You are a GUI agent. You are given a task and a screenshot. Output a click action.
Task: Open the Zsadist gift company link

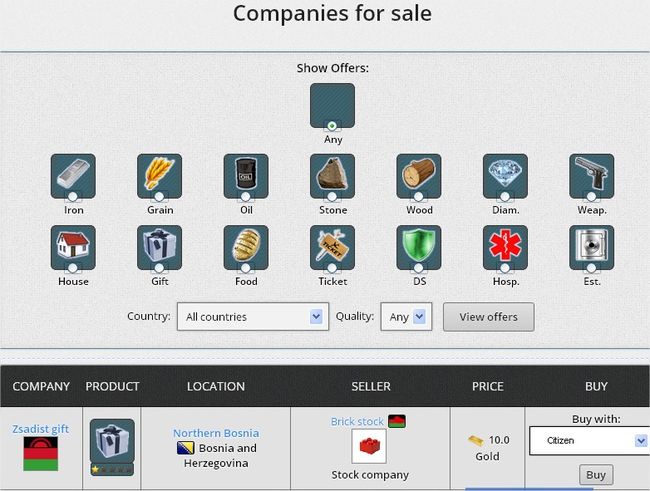coord(40,429)
